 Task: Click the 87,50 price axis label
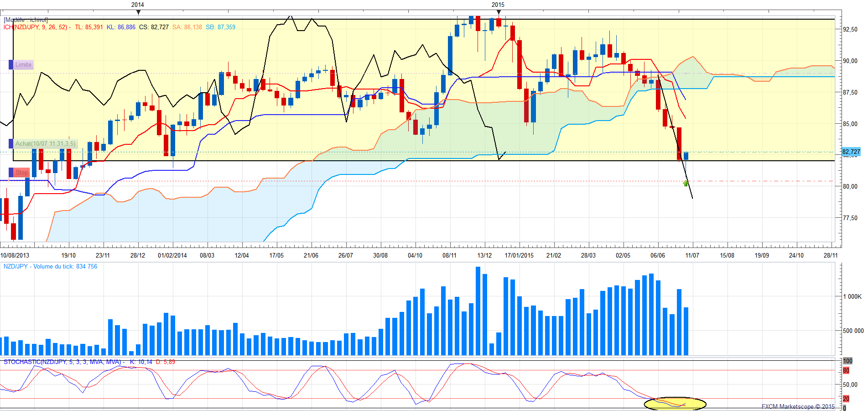(850, 92)
